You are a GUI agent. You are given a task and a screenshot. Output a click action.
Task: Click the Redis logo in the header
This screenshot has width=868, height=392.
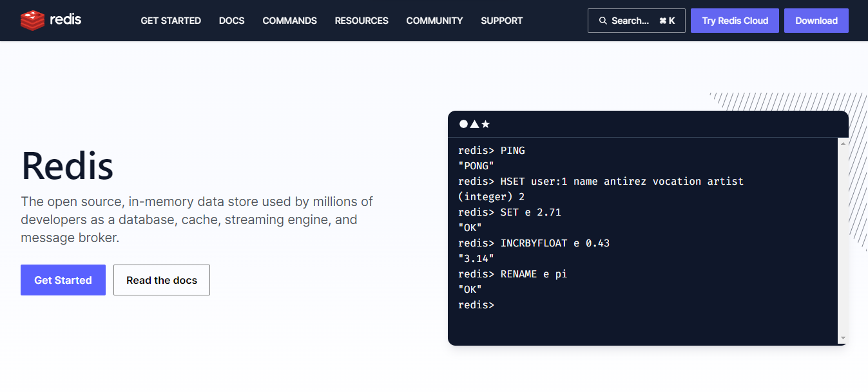pyautogui.click(x=51, y=21)
